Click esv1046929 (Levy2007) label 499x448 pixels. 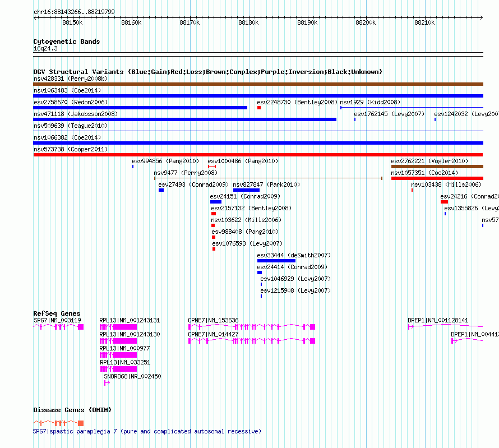295,279
